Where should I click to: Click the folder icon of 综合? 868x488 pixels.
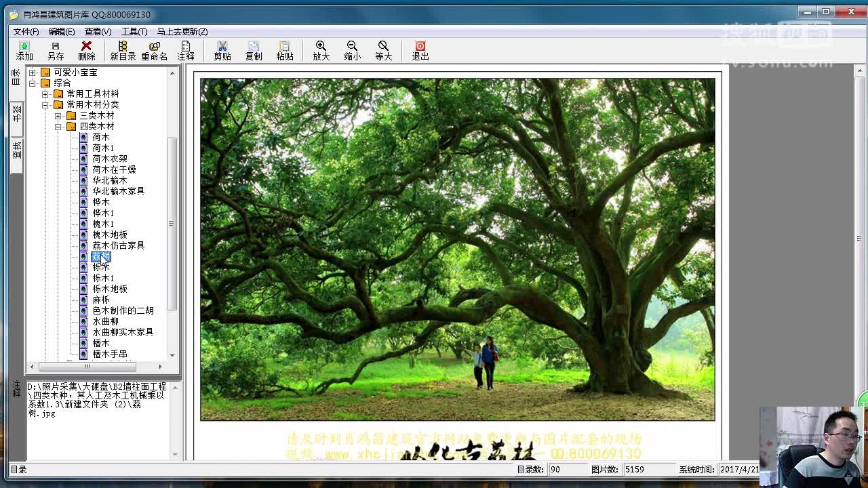tap(45, 83)
